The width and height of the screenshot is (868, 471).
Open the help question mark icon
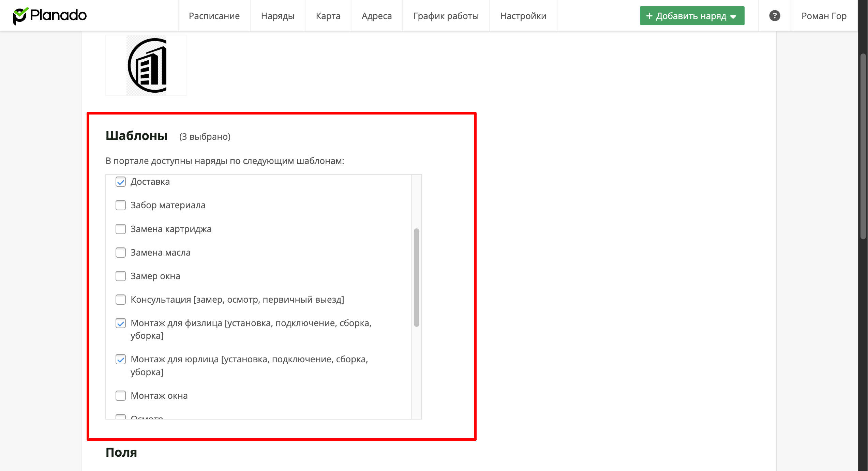tap(775, 16)
